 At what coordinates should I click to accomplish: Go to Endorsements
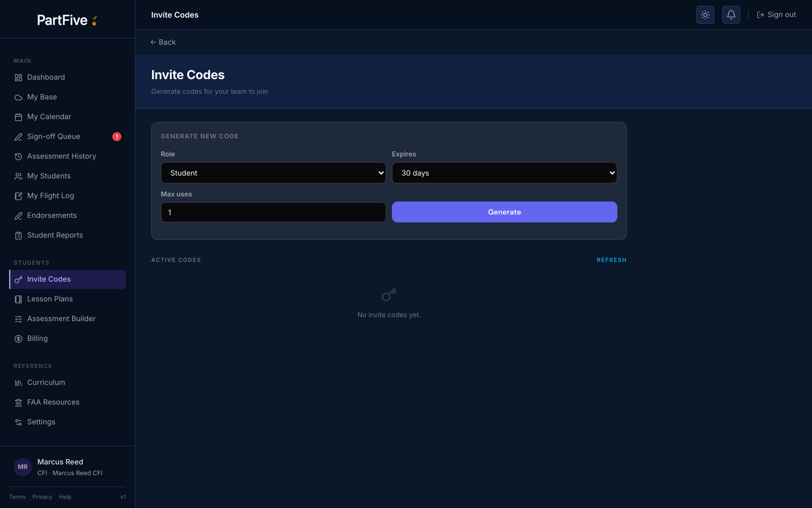(x=68, y=216)
